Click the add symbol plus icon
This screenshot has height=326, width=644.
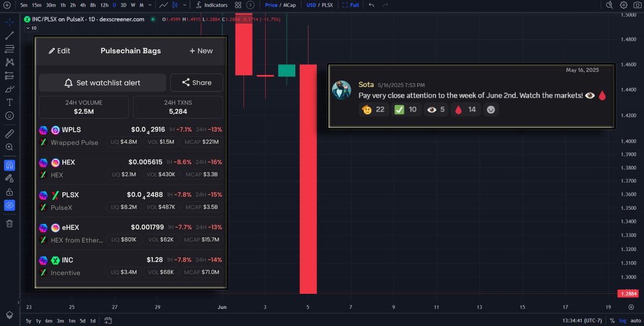7,5
